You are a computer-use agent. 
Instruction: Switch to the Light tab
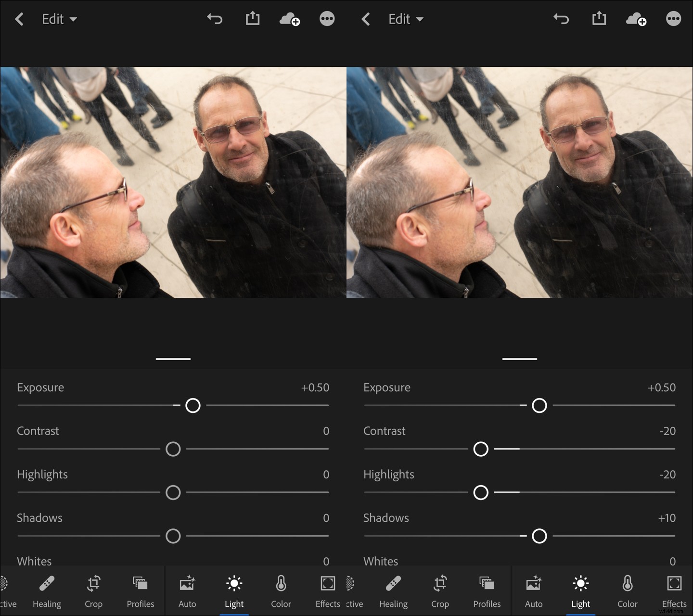(x=234, y=591)
